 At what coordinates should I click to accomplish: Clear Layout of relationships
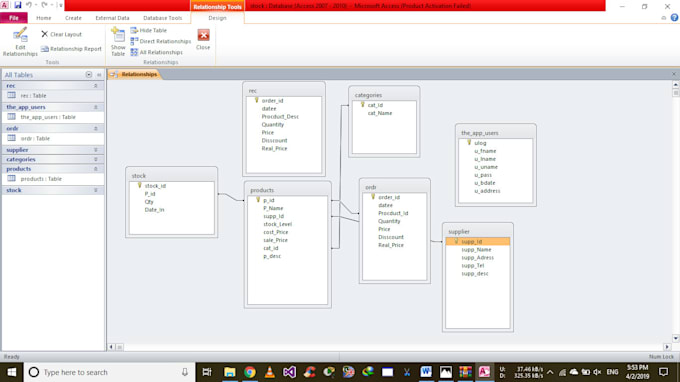coord(62,34)
